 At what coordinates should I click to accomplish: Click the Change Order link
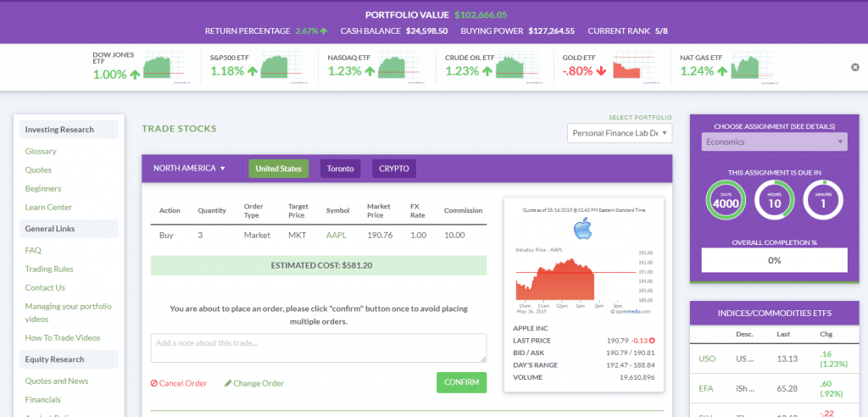253,383
